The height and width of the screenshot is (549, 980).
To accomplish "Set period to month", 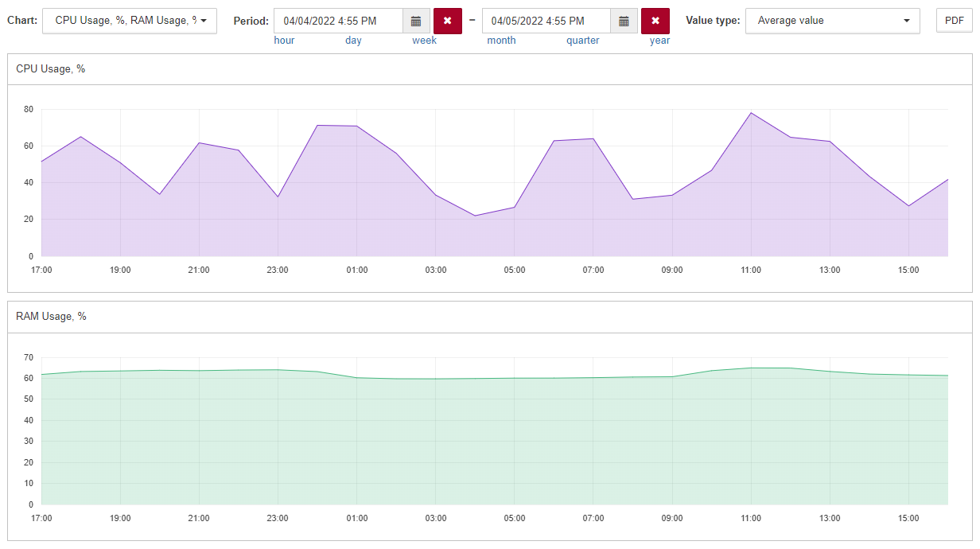I will pyautogui.click(x=501, y=41).
